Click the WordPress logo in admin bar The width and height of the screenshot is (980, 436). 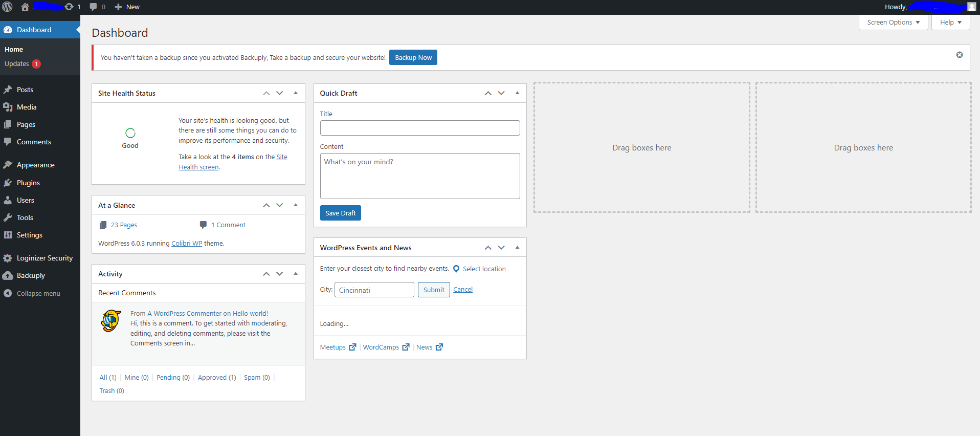click(7, 7)
